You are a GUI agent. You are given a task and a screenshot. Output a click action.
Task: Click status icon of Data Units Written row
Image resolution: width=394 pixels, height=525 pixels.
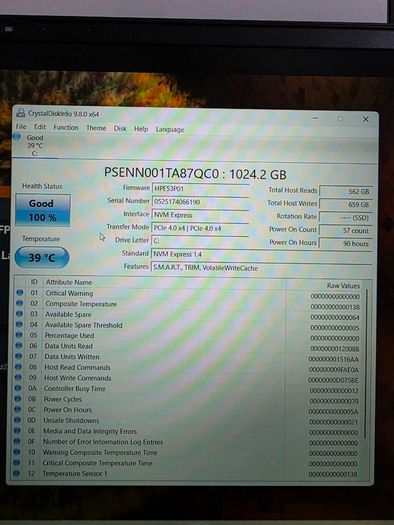pos(18,356)
